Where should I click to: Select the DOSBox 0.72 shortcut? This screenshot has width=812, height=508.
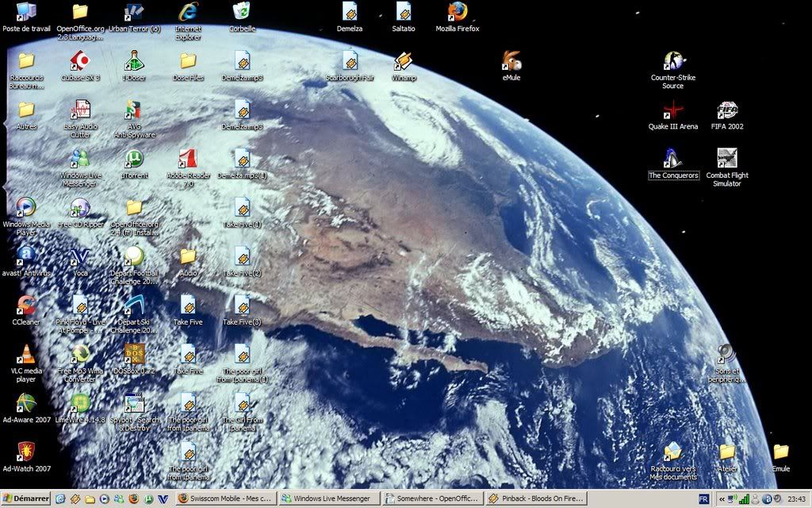pyautogui.click(x=134, y=355)
